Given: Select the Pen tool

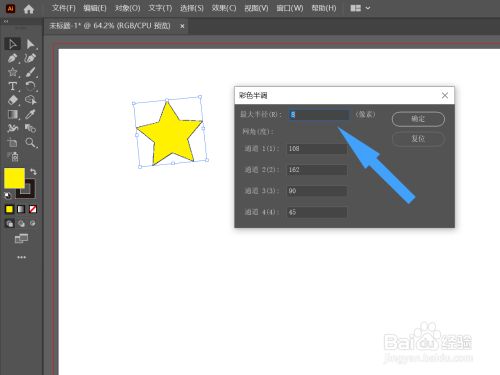Looking at the screenshot, I should [13, 58].
